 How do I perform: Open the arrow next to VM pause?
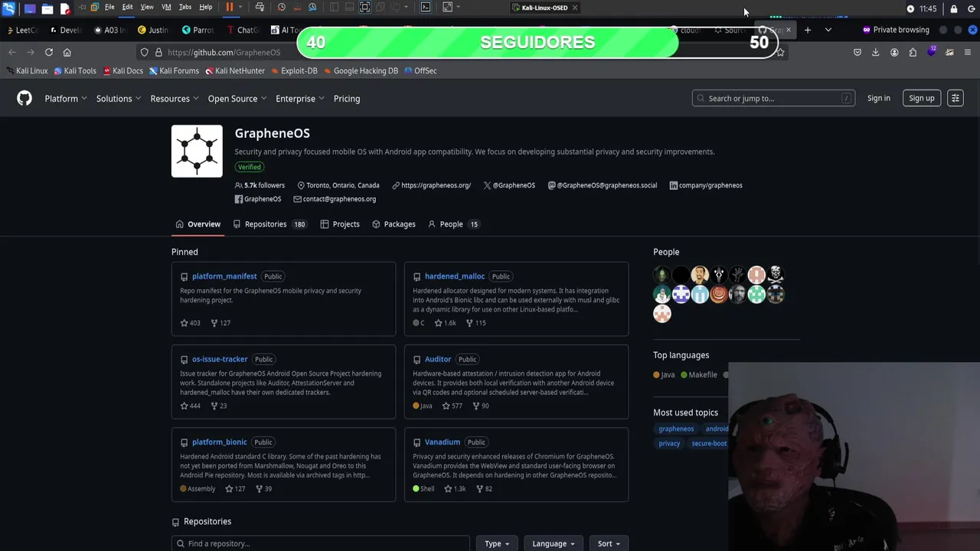240,7
